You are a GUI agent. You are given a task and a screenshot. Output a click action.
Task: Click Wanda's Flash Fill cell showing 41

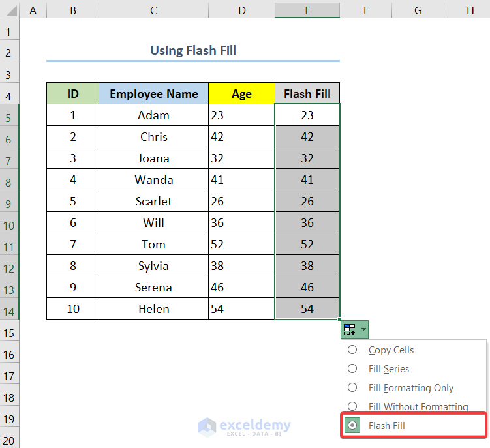click(307, 179)
